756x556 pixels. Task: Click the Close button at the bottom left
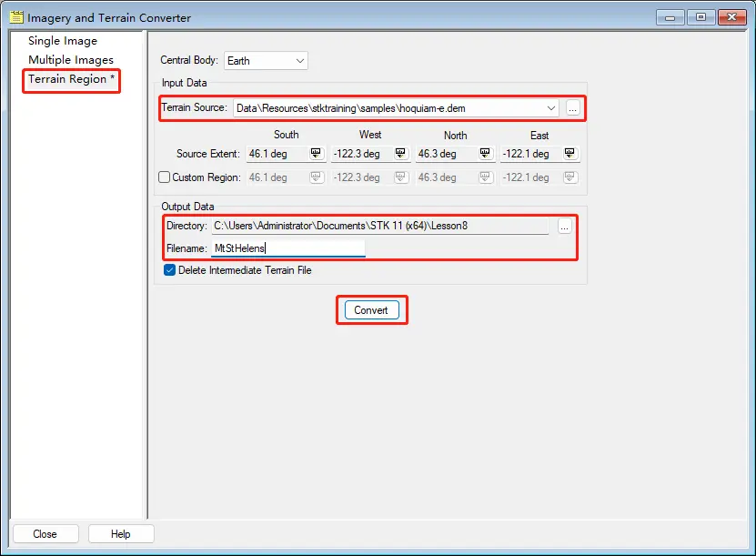pyautogui.click(x=45, y=534)
